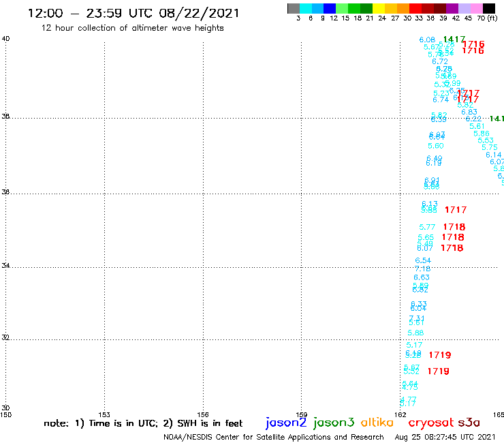504x443 pixels.
Task: Click the pink swatch in the color scale
Action: [x=477, y=8]
